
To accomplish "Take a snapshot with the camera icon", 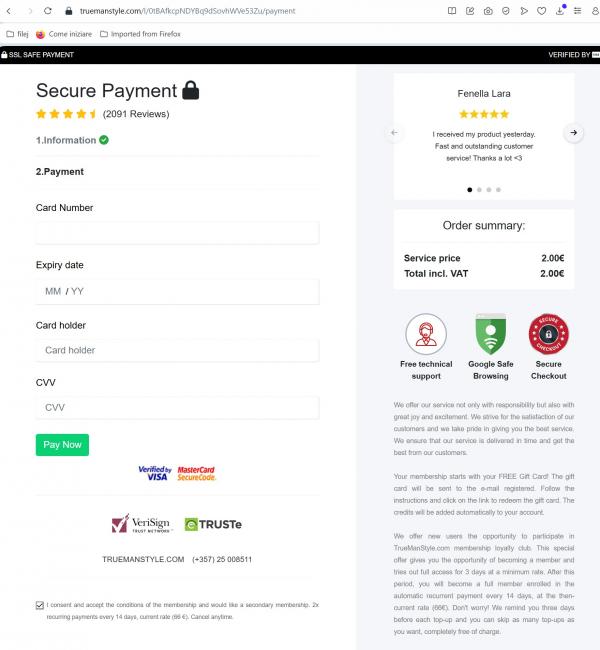I will tap(488, 11).
